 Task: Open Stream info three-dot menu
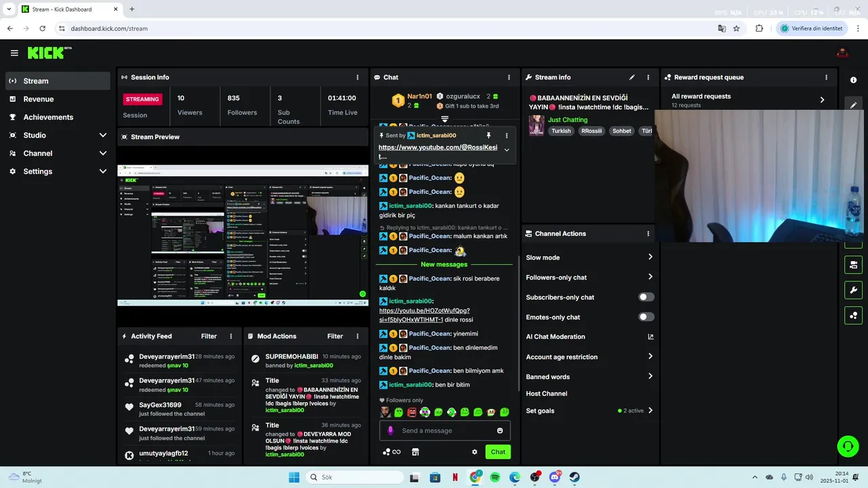pos(648,77)
